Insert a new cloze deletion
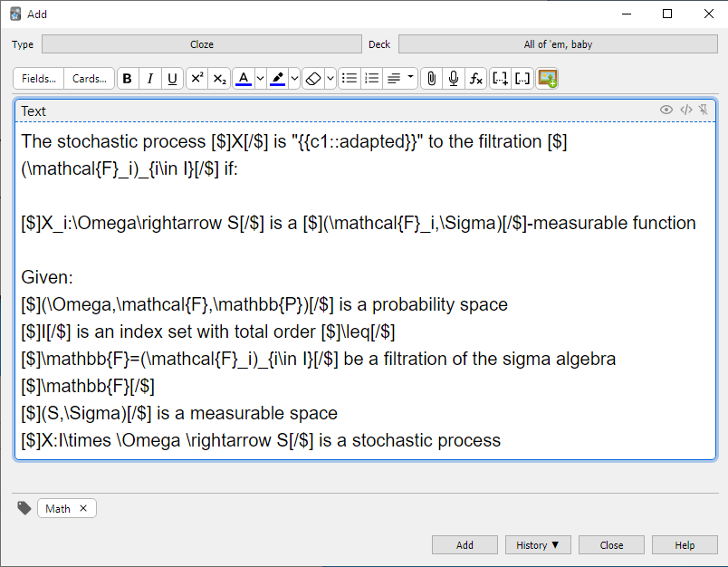This screenshot has width=728, height=567. pyautogui.click(x=500, y=79)
